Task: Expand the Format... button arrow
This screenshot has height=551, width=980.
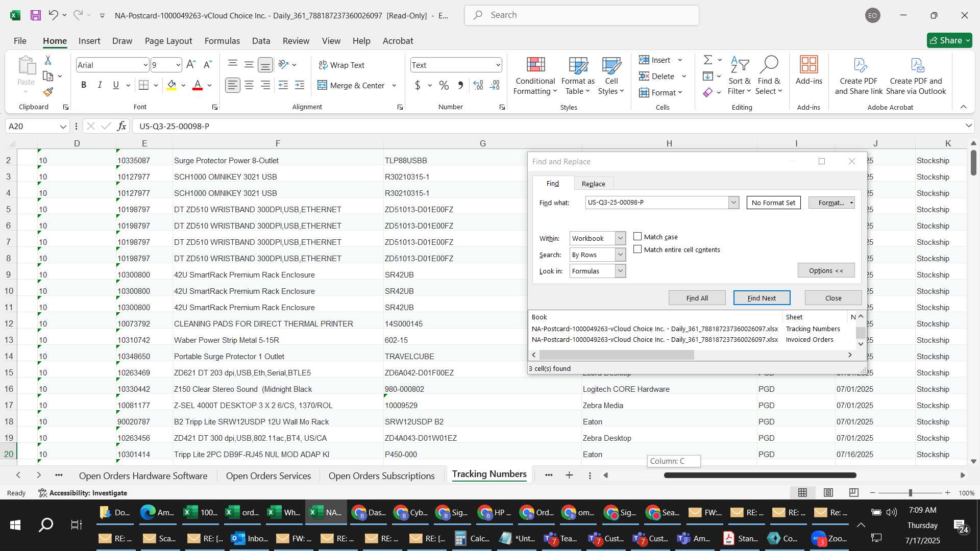Action: (851, 203)
